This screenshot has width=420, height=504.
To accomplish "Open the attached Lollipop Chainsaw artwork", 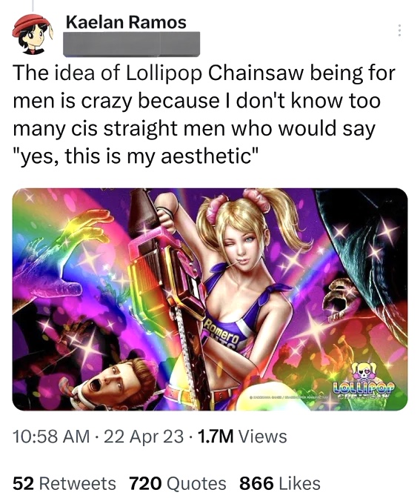I will (x=210, y=299).
